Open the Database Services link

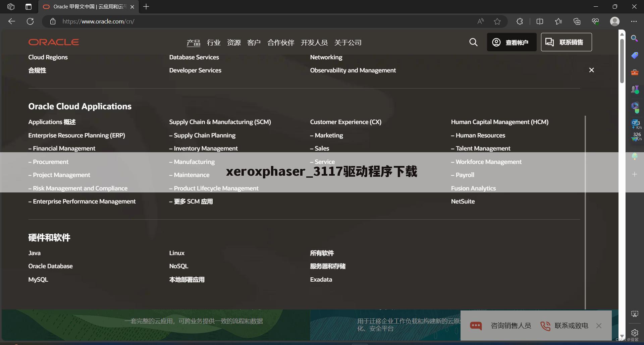click(x=194, y=57)
